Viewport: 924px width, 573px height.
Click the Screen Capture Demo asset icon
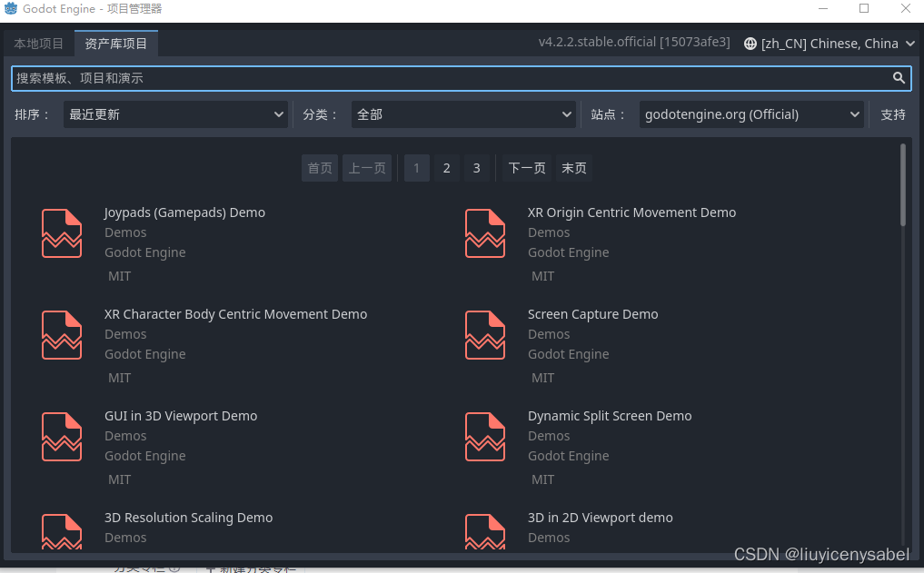[485, 335]
